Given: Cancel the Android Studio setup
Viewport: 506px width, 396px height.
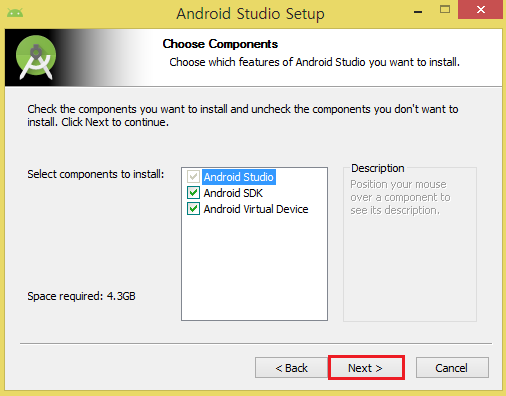Looking at the screenshot, I should pos(452,368).
